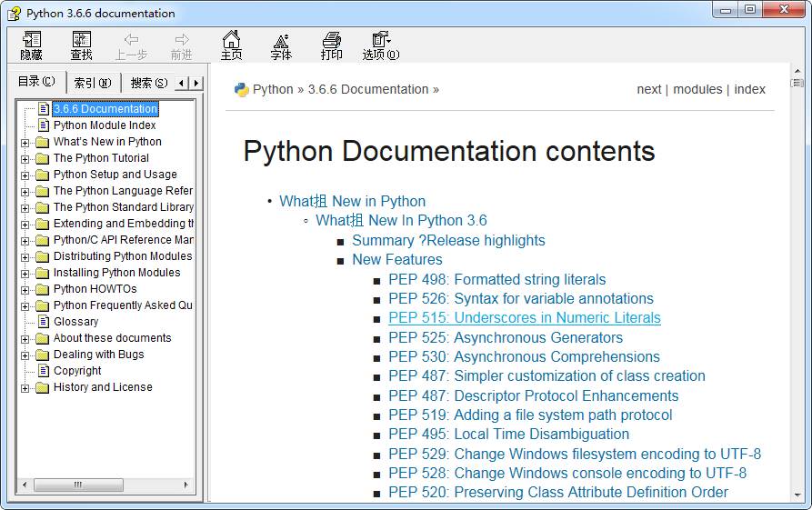Click the Hide (隐藏) toolbar icon

32,45
